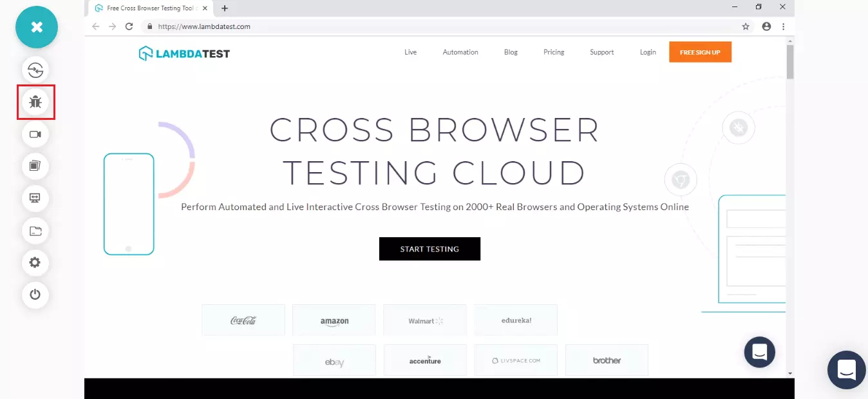The width and height of the screenshot is (868, 399).
Task: Open the gallery folder icon in sidebar
Action: 35,230
